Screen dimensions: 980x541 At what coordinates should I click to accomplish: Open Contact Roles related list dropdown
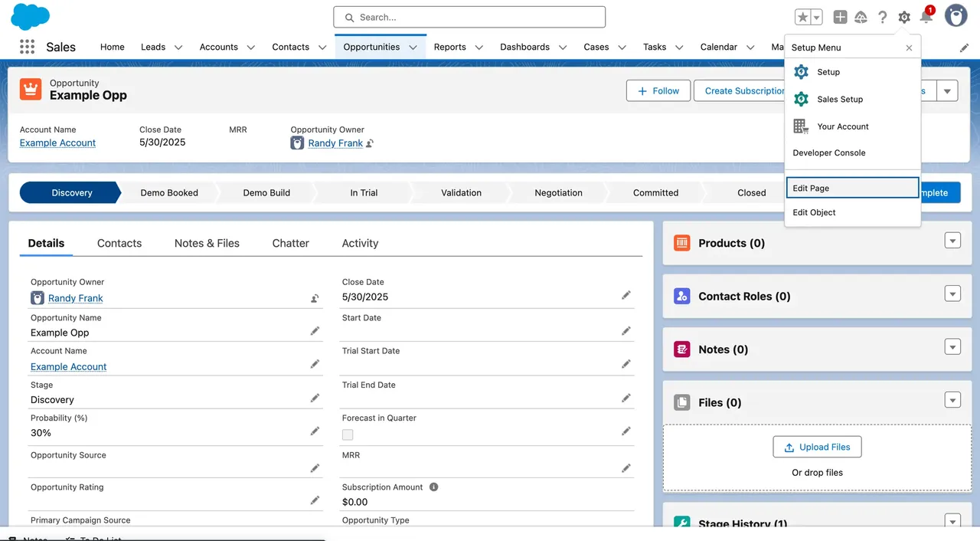click(952, 293)
